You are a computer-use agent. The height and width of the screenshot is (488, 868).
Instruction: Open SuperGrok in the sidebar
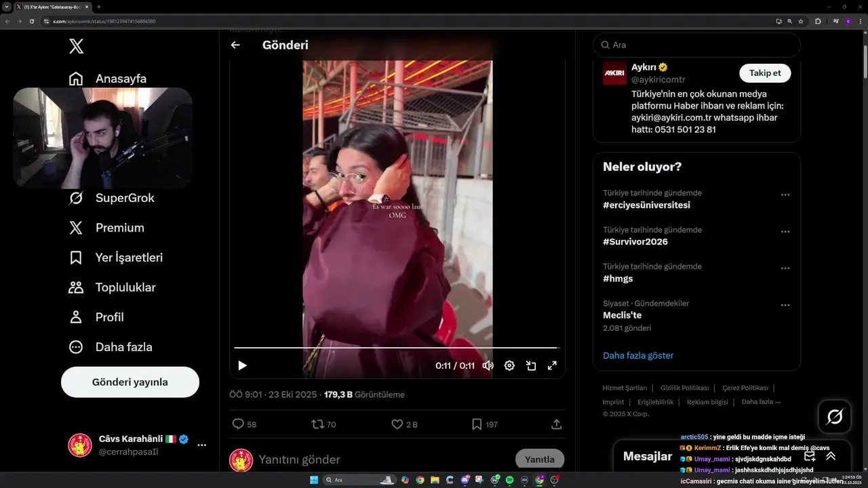point(112,198)
